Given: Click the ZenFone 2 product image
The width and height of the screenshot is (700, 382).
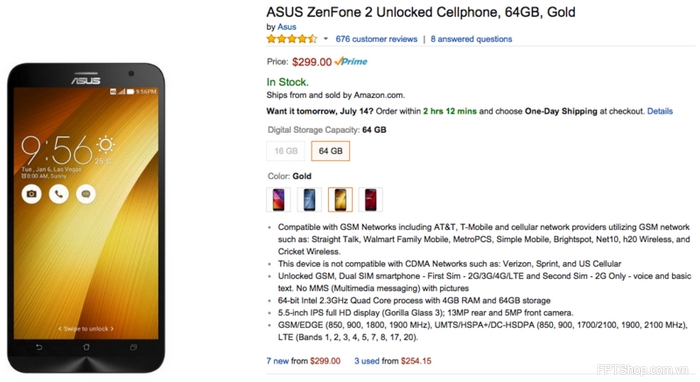Looking at the screenshot, I should point(86,218).
